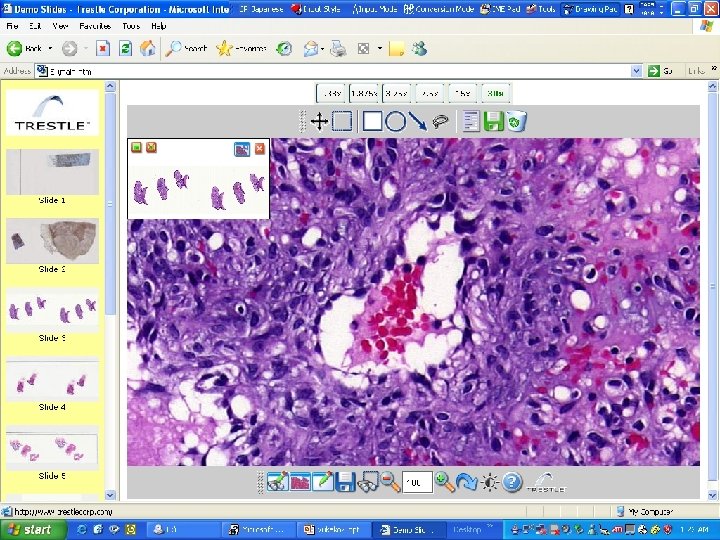Viewport: 720px width, 540px height.
Task: Click the binoculars with pencil icon
Action: (278, 482)
